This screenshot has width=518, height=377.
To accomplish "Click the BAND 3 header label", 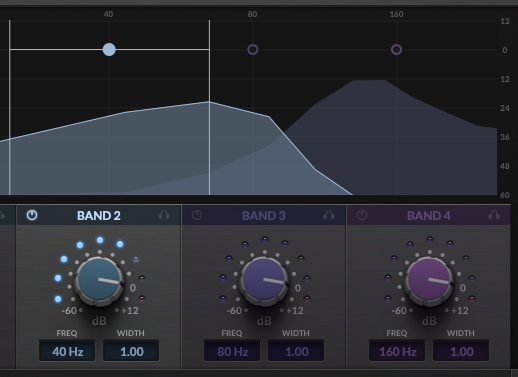I will (264, 216).
